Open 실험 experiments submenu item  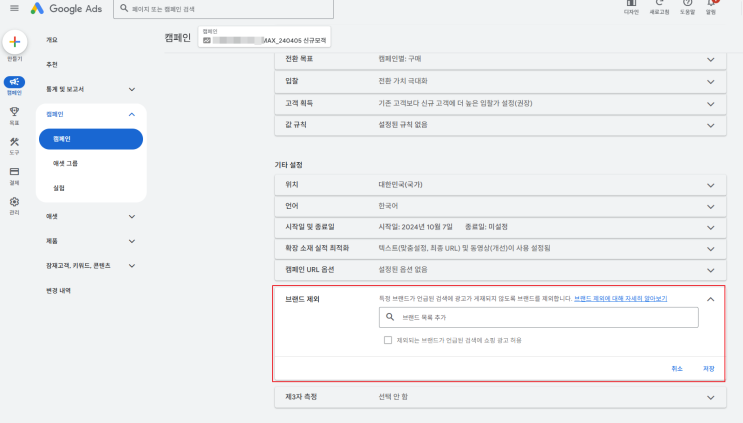pos(59,188)
